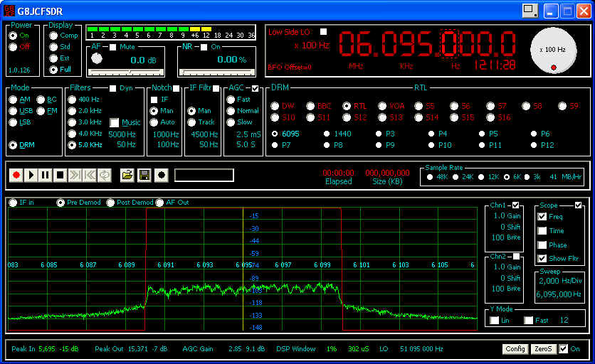Image resolution: width=595 pixels, height=364 pixels.
Task: Toggle the Low Side LO checkbox
Action: [x=324, y=32]
